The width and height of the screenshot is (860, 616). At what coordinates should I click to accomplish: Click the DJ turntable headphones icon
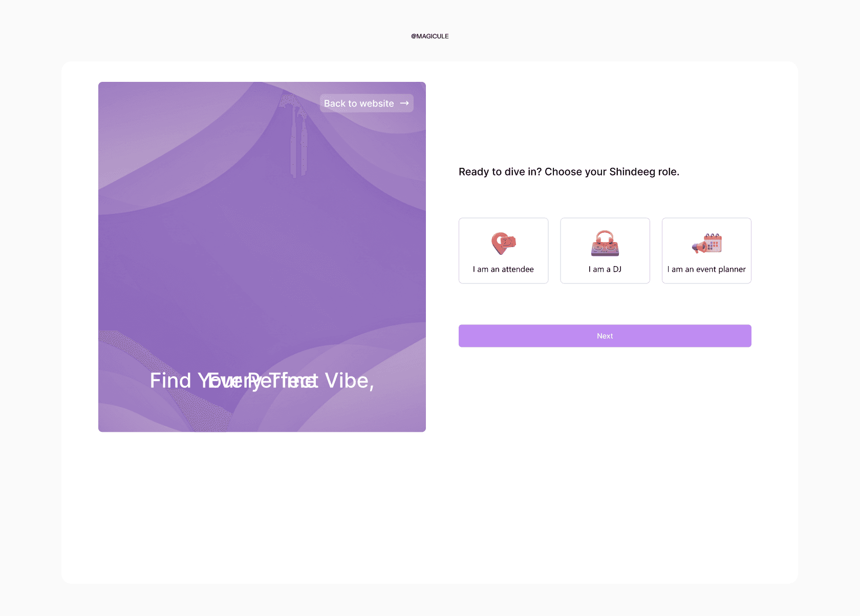(605, 244)
